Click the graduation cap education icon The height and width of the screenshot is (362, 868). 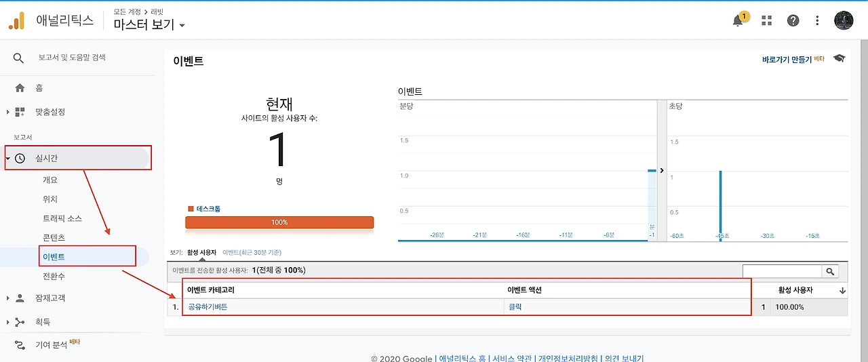[x=840, y=59]
